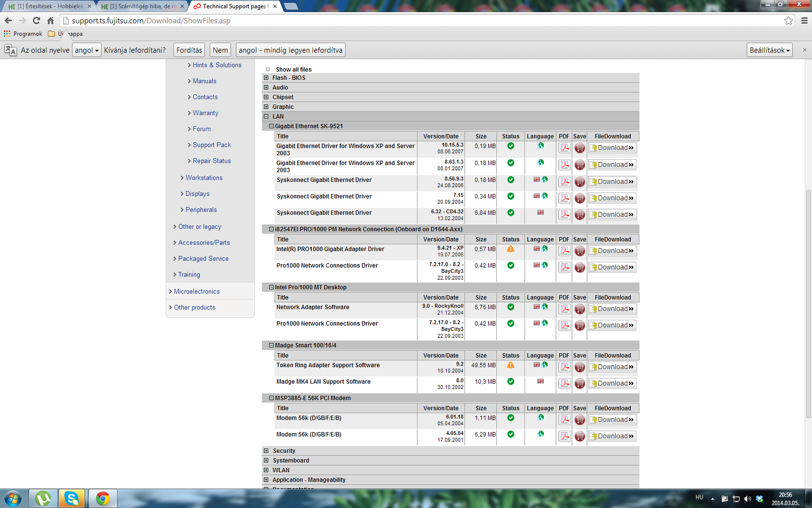Click 'angol - mindig legyen lefordítva' button
Viewport: 812px width, 508px height.
[290, 50]
